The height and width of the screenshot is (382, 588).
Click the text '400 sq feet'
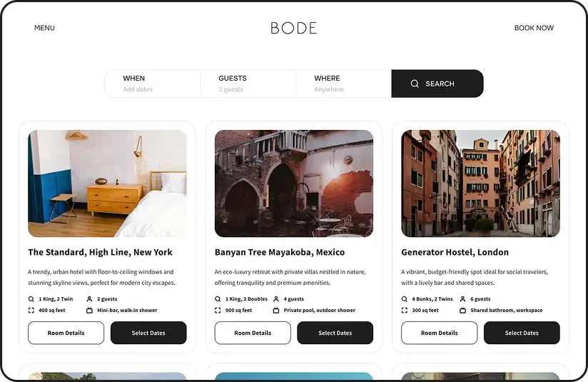[x=52, y=311]
